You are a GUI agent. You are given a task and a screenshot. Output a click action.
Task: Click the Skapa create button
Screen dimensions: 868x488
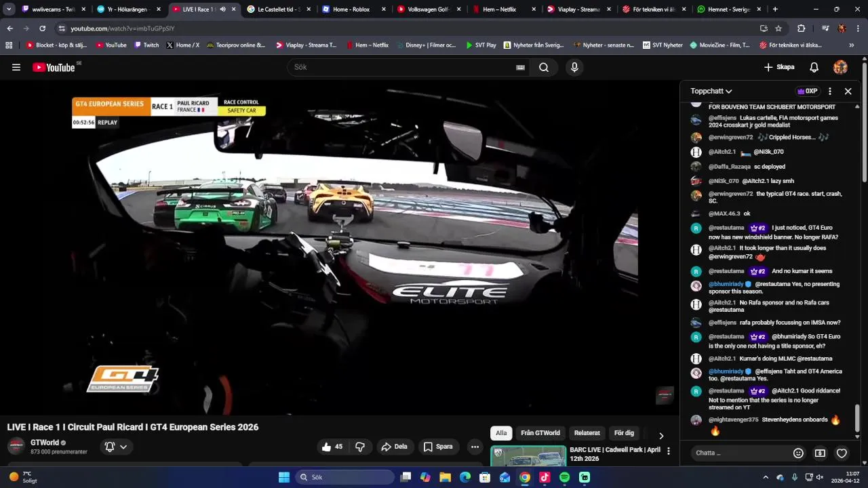(x=778, y=67)
